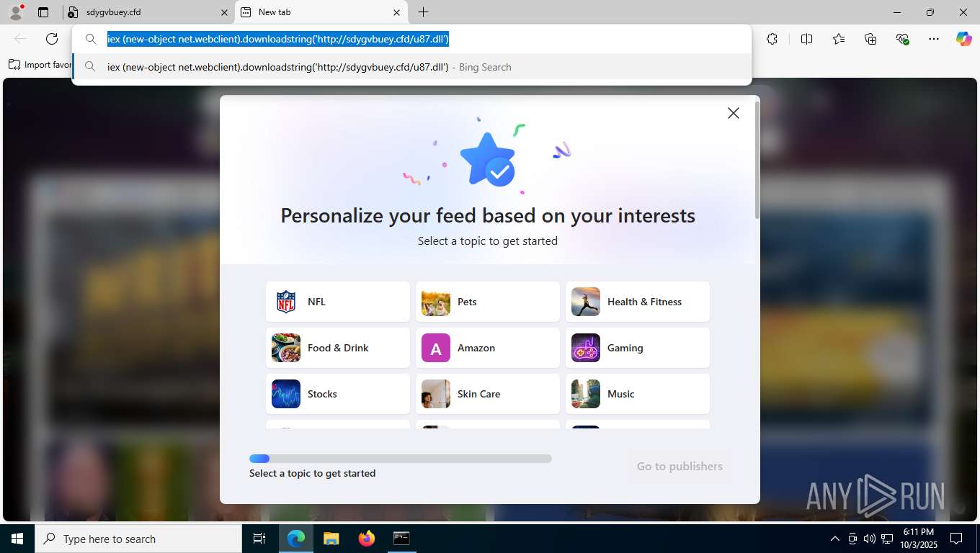Image resolution: width=980 pixels, height=553 pixels.
Task: Click the topic selection progress bar
Action: click(401, 459)
